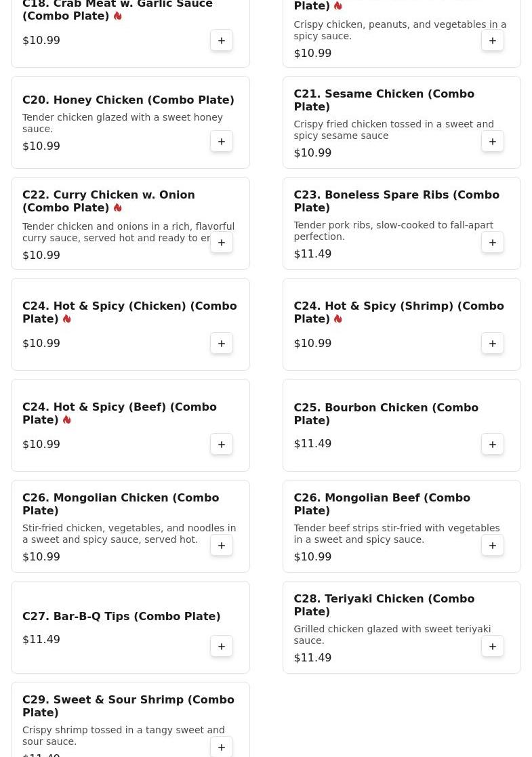Viewport: 532px width, 757px height.
Task: Select C27 Bar-B-Q Tips item title
Action: (121, 617)
